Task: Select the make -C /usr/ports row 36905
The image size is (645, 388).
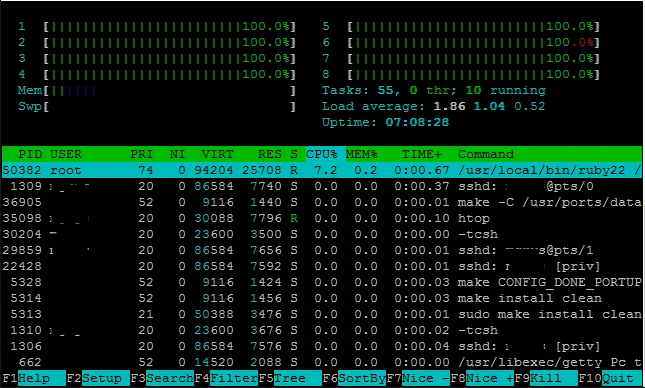Action: (322, 202)
